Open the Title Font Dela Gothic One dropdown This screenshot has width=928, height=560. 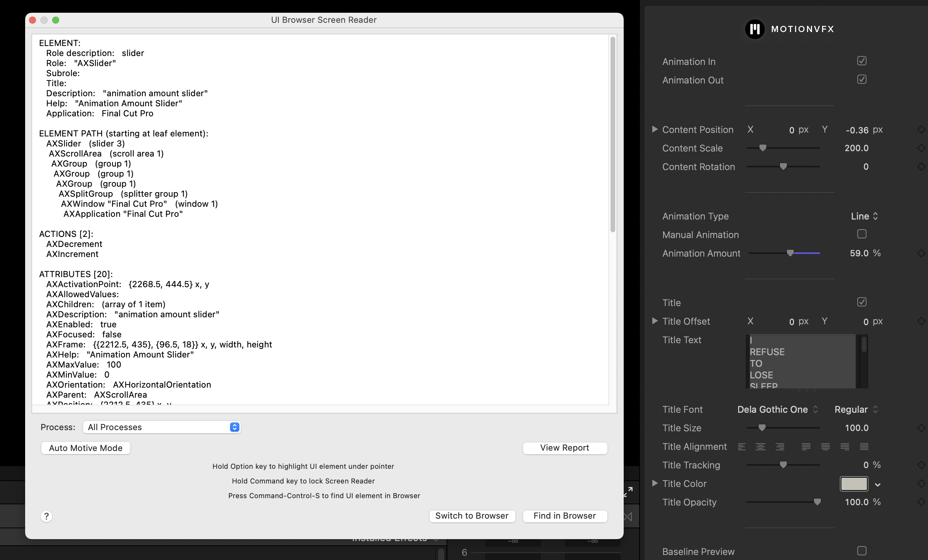point(778,409)
